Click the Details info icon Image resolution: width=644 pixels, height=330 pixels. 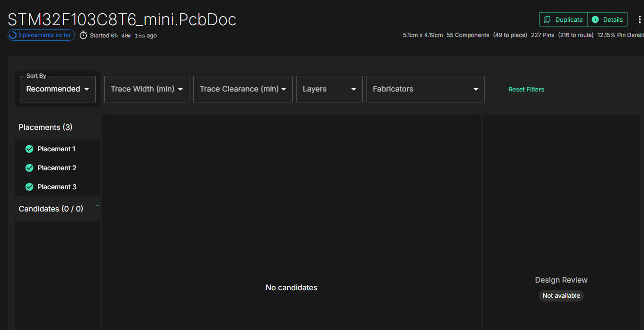point(595,19)
